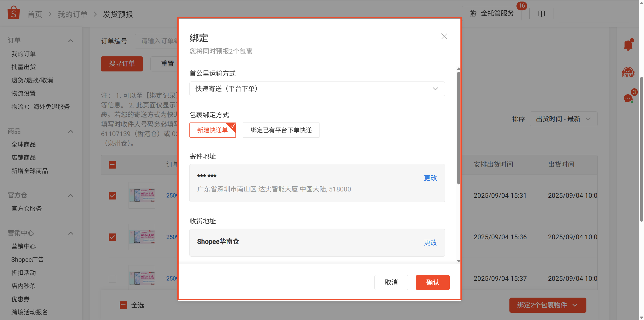Open the book guide icon in header

(541, 14)
